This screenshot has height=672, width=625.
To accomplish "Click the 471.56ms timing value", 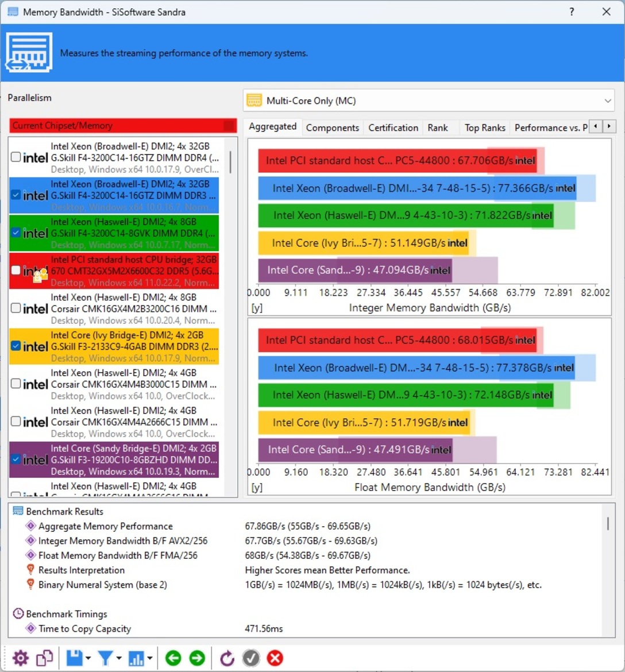I will pos(264,628).
